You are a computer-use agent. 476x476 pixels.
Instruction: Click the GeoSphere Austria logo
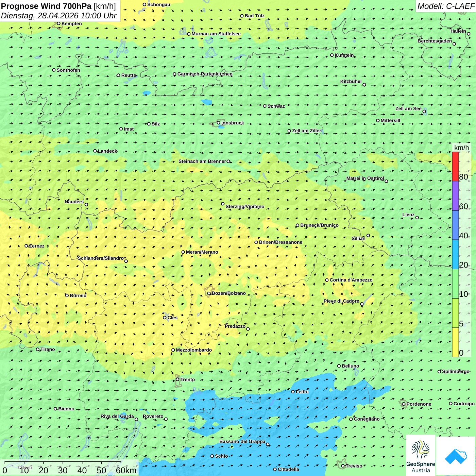coord(421,456)
